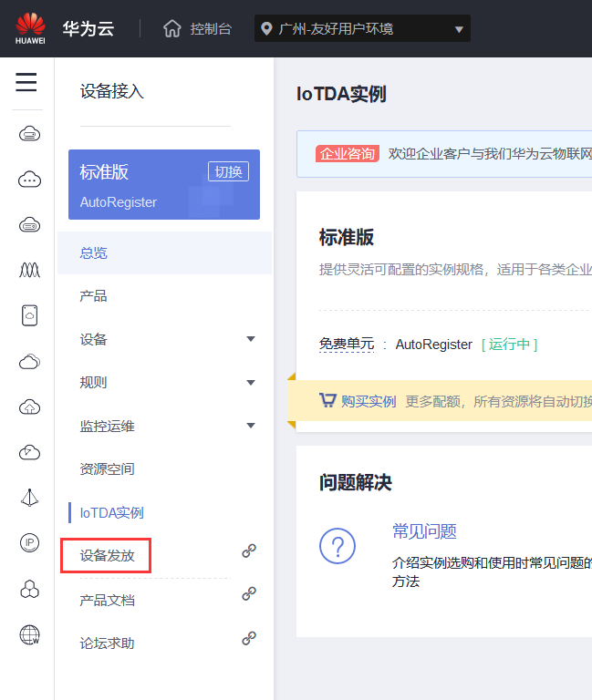Open the sidebar icon of a cloud with an up arrow
The width and height of the screenshot is (592, 700).
pyautogui.click(x=29, y=407)
